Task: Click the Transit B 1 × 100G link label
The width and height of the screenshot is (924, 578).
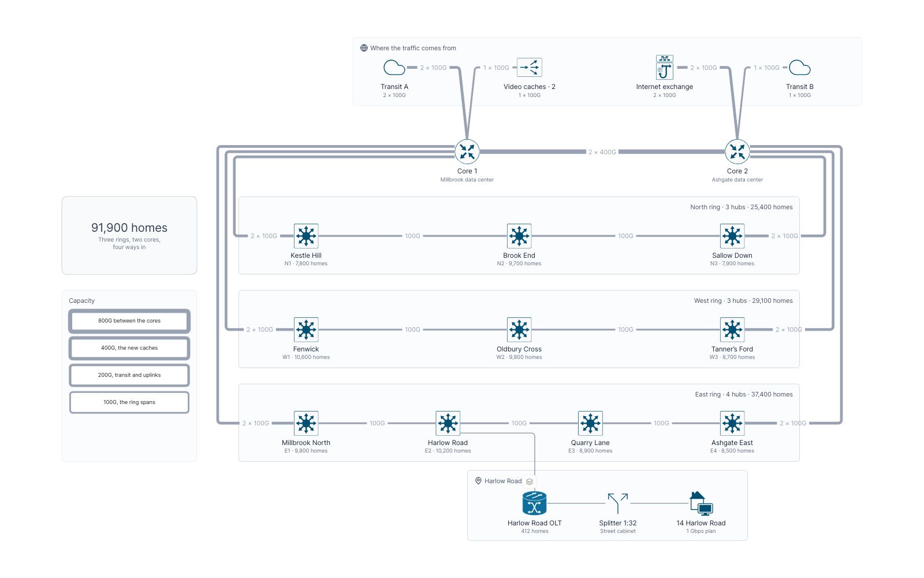Action: click(766, 68)
